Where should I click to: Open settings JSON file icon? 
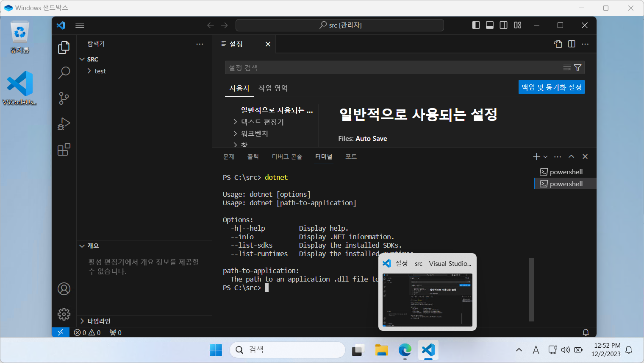point(558,44)
